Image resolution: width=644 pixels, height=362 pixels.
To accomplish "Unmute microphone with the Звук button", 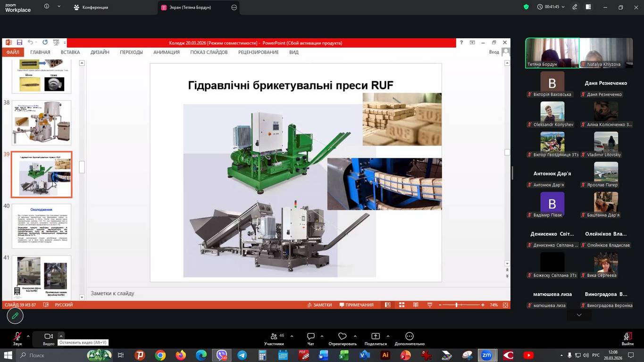I will tap(17, 337).
